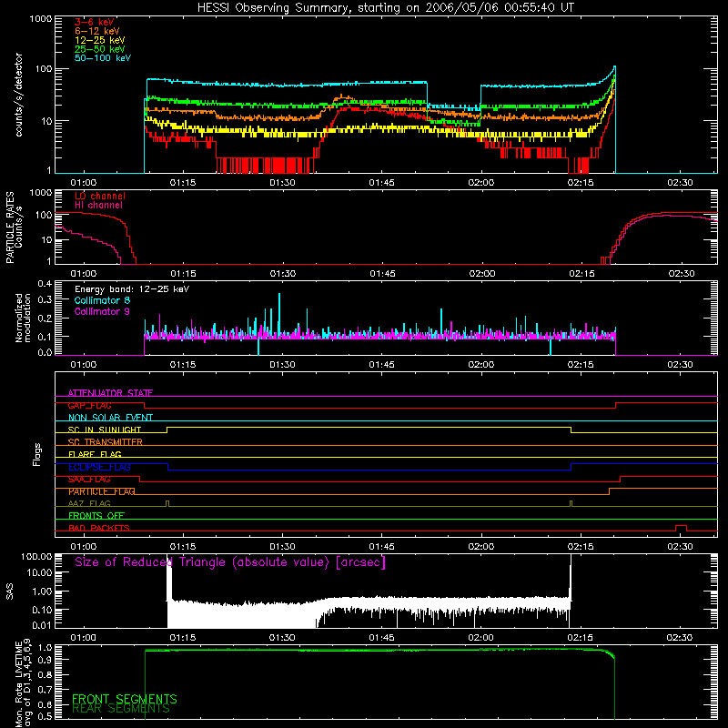Select the orange "6-12 keV" legend label
The height and width of the screenshot is (728, 728).
click(97, 31)
